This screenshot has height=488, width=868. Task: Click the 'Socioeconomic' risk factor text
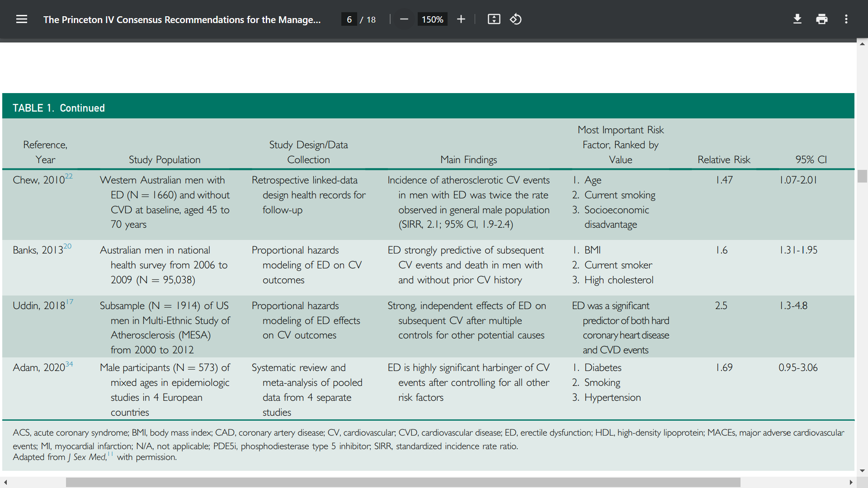pyautogui.click(x=617, y=210)
